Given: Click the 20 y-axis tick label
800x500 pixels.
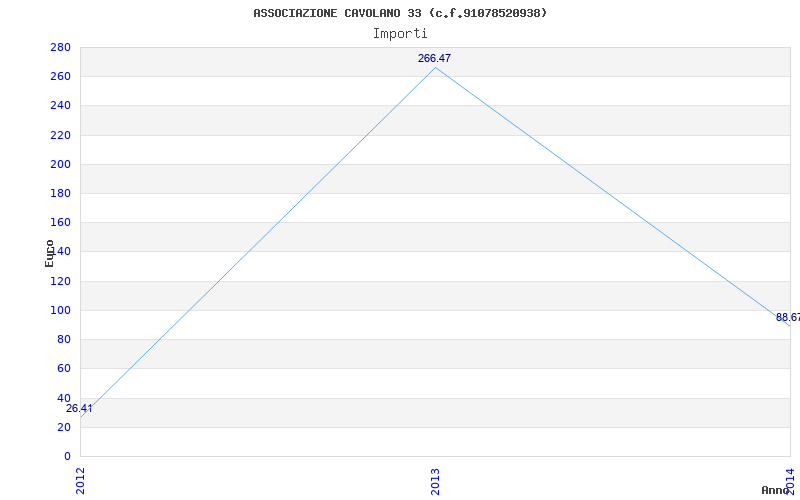Looking at the screenshot, I should tap(64, 427).
